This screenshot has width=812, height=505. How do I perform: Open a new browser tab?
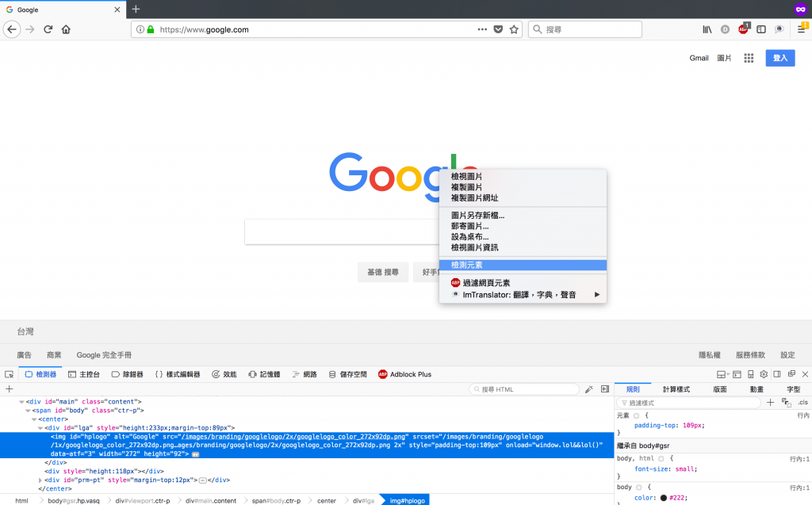136,9
